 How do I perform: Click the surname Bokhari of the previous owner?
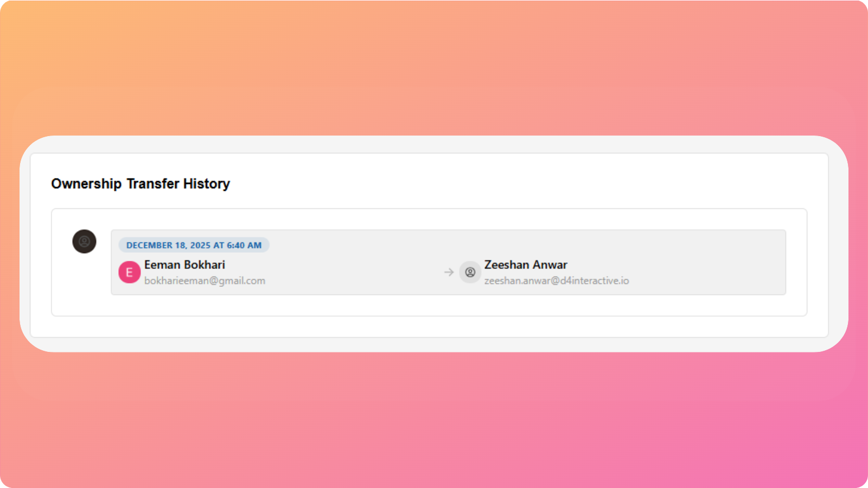coord(205,265)
